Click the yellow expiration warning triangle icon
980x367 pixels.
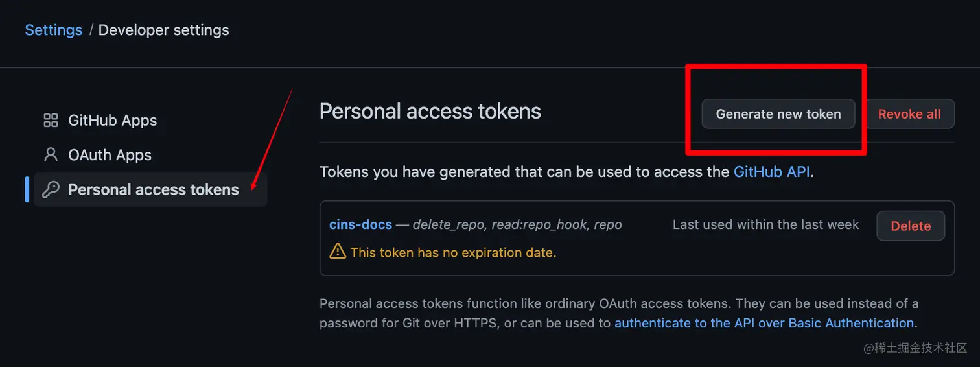pos(338,252)
